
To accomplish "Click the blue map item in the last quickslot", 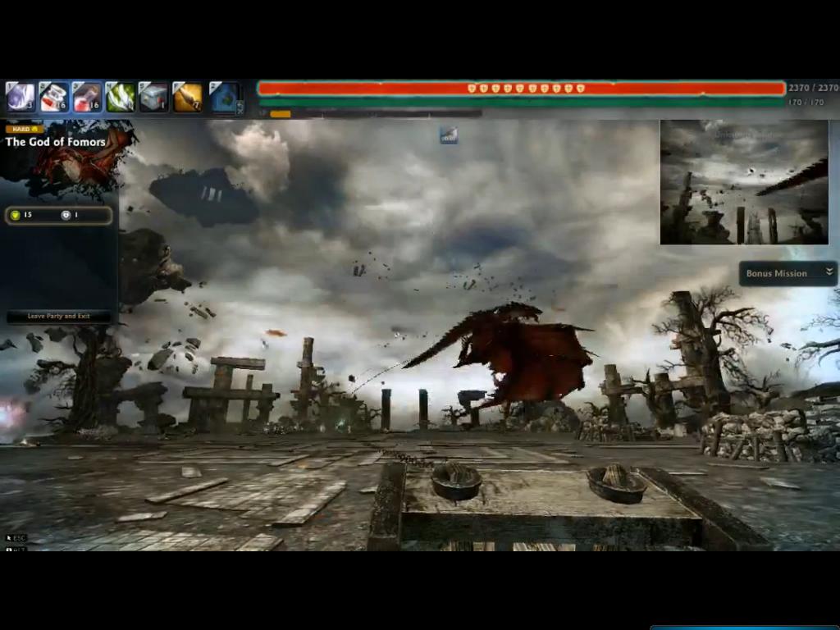I will (224, 98).
